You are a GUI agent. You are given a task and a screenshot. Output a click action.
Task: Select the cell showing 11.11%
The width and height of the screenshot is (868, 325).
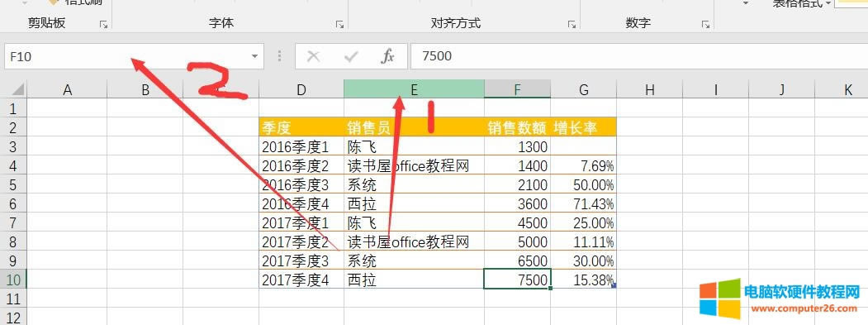point(583,241)
